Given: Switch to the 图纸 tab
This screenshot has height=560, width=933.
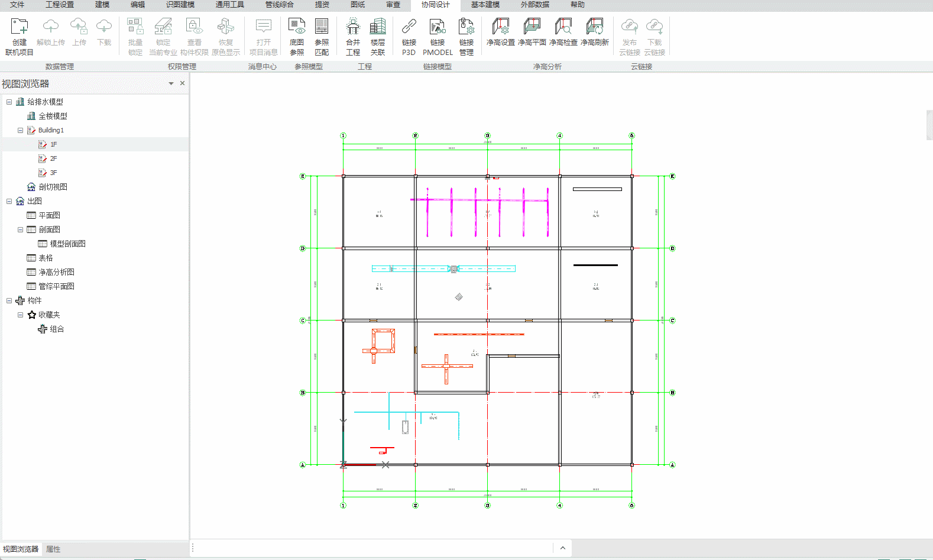Looking at the screenshot, I should pos(358,5).
